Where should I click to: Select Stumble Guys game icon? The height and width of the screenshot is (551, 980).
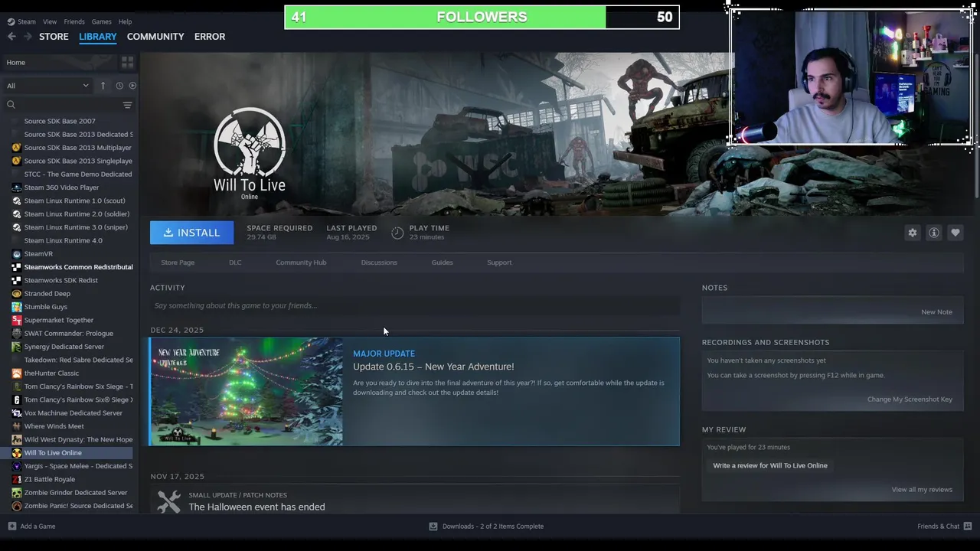pyautogui.click(x=16, y=307)
